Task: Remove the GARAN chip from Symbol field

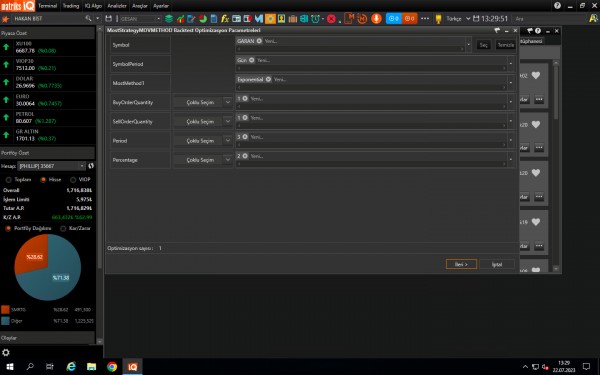Action: point(259,41)
